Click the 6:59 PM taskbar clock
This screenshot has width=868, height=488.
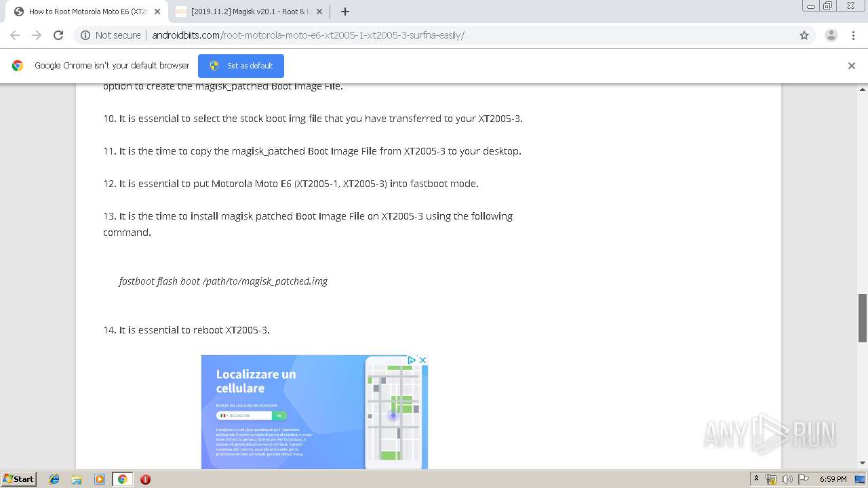tap(833, 479)
